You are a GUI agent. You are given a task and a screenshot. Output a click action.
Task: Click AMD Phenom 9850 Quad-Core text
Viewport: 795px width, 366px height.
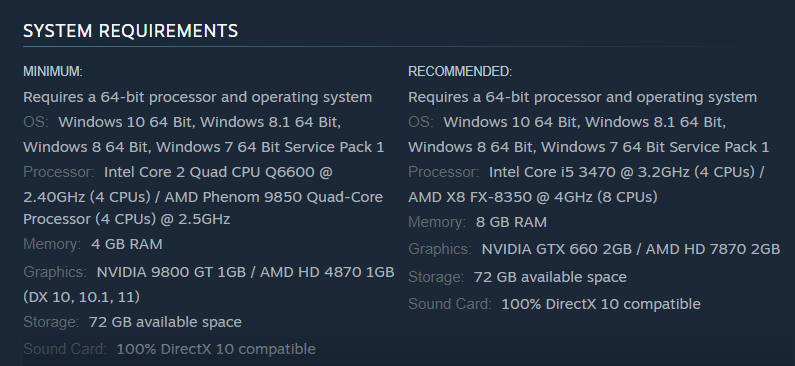[x=274, y=197]
